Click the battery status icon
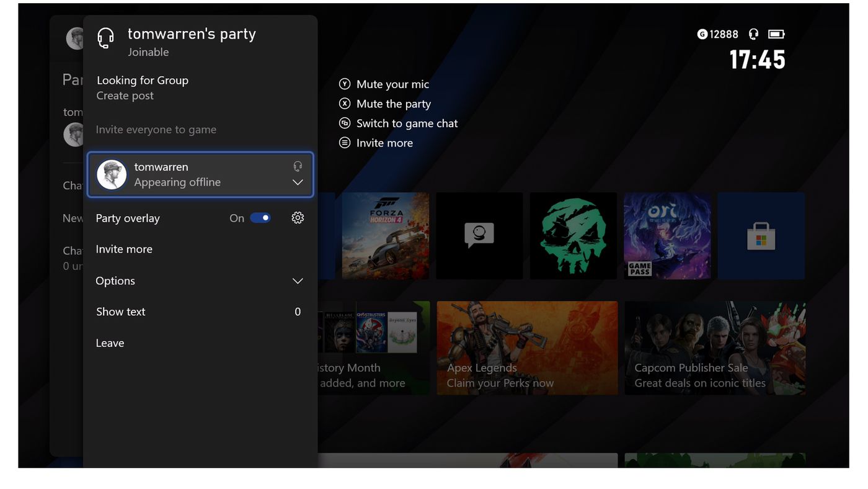The width and height of the screenshot is (868, 489). [776, 34]
